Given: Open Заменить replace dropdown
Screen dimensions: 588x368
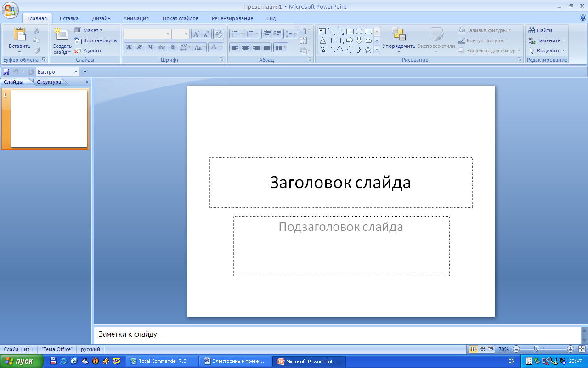Looking at the screenshot, I should pos(547,40).
